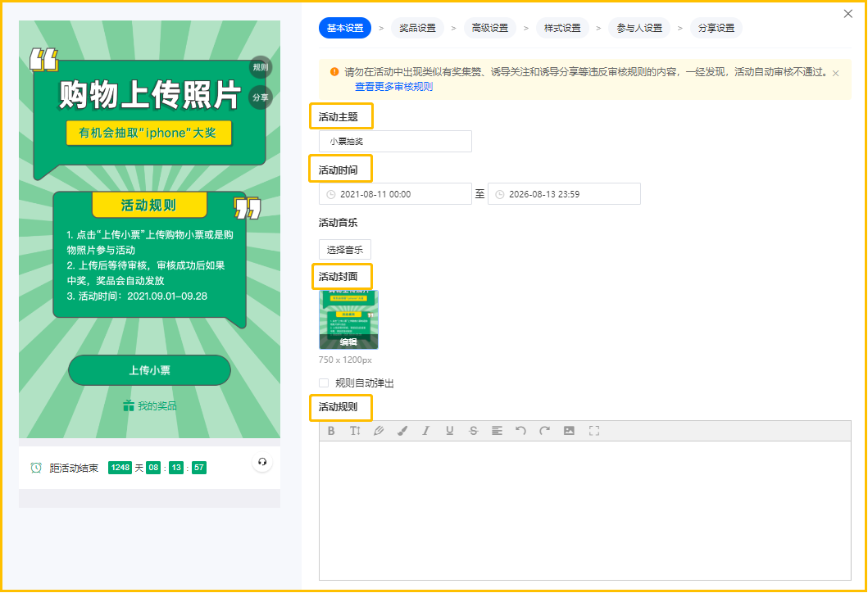Apply strikethrough formatting

tap(473, 431)
